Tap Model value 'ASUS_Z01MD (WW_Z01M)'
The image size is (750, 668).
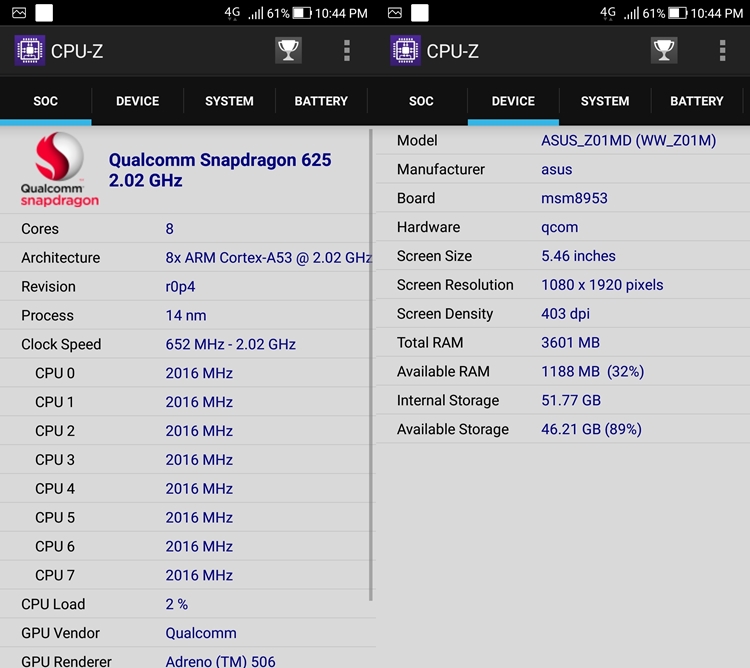tap(629, 140)
